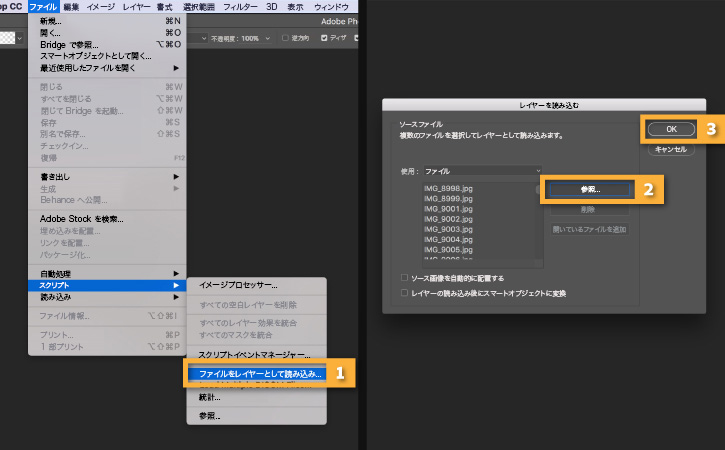725x450 pixels.
Task: Choose スクリプトイベントマネージャー... entry
Action: click(257, 355)
